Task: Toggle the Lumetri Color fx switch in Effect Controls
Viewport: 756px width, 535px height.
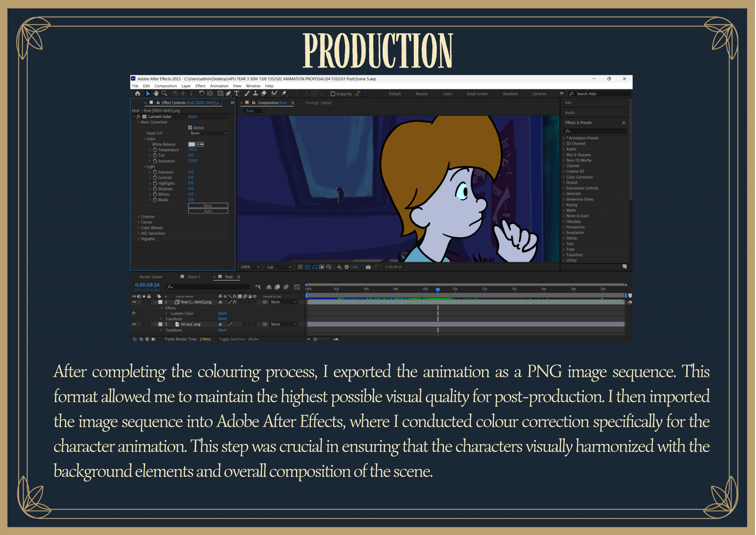Action: [x=139, y=117]
